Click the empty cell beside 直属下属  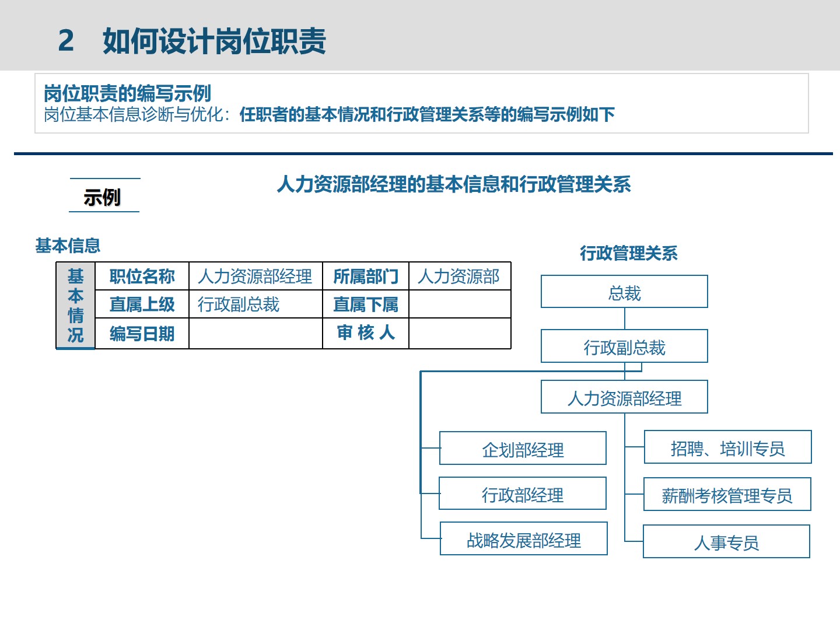460,304
